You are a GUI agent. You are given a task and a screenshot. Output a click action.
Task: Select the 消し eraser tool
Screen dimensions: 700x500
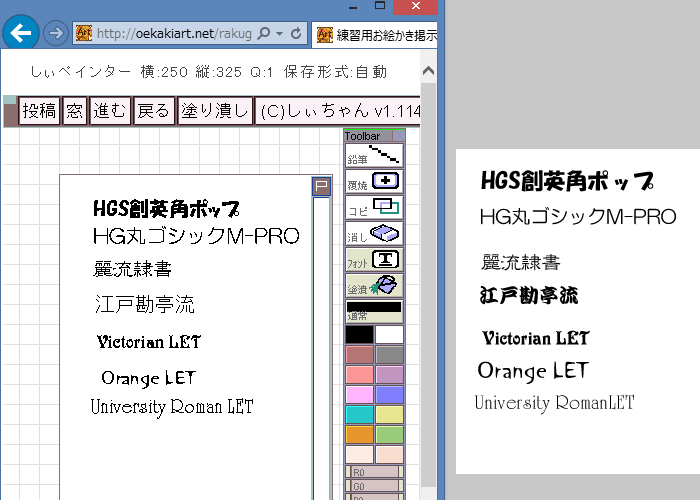(374, 233)
